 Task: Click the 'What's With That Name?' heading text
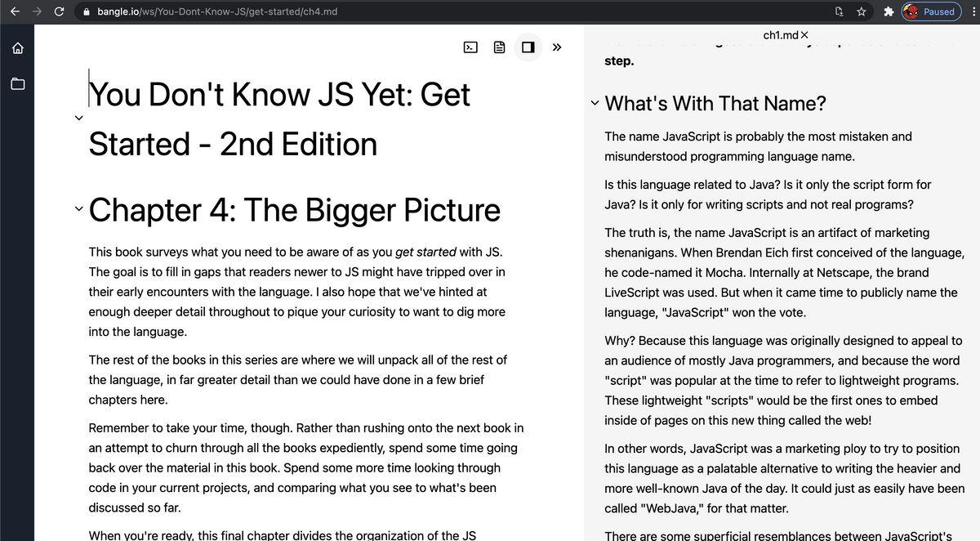715,104
